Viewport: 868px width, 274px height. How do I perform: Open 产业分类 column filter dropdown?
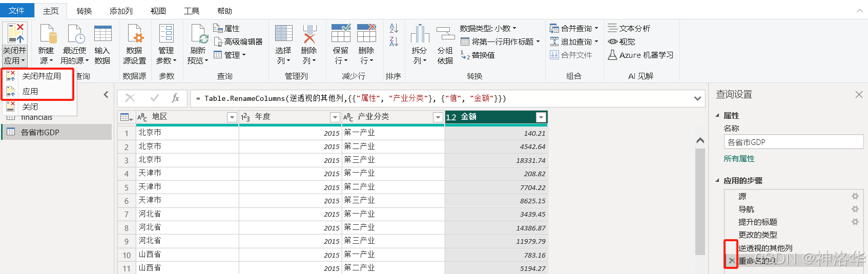438,117
